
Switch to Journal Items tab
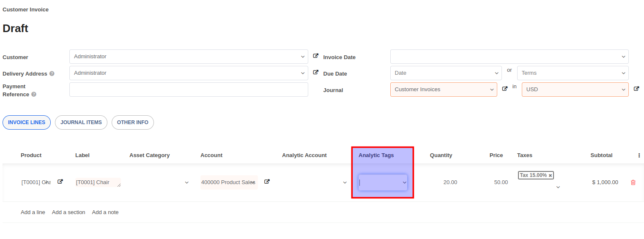(81, 122)
